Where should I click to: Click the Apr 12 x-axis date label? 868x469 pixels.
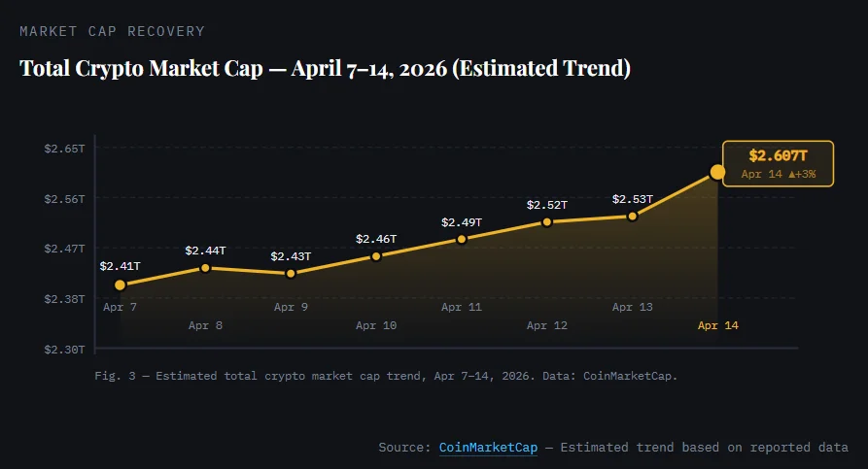click(x=547, y=325)
